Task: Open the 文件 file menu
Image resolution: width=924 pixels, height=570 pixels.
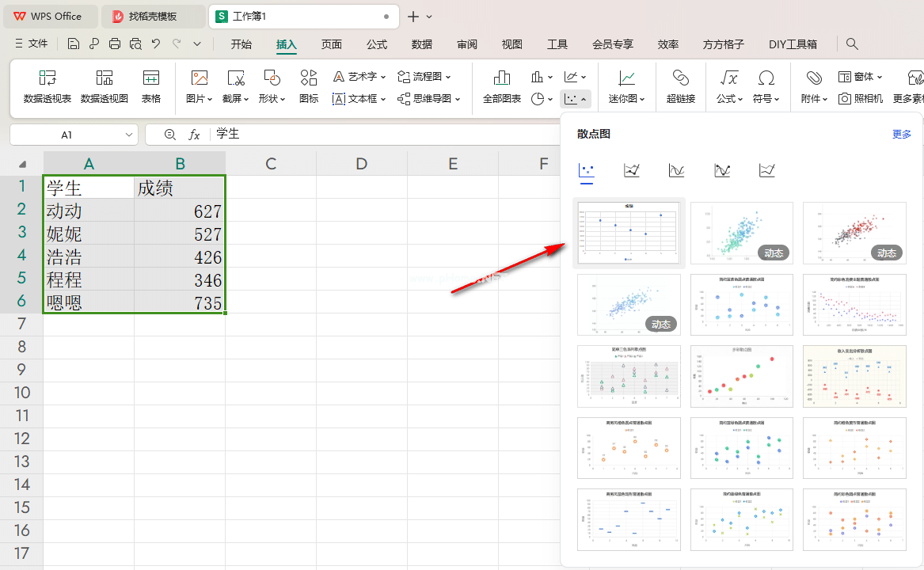Action: point(31,44)
